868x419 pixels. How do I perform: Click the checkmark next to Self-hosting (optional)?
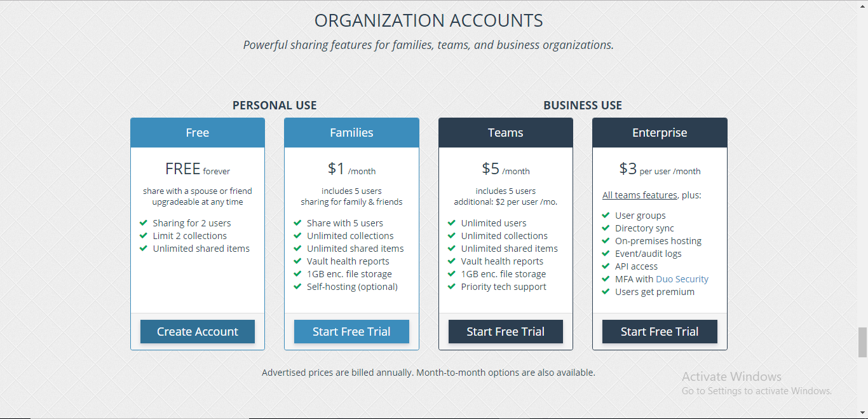[x=297, y=287]
